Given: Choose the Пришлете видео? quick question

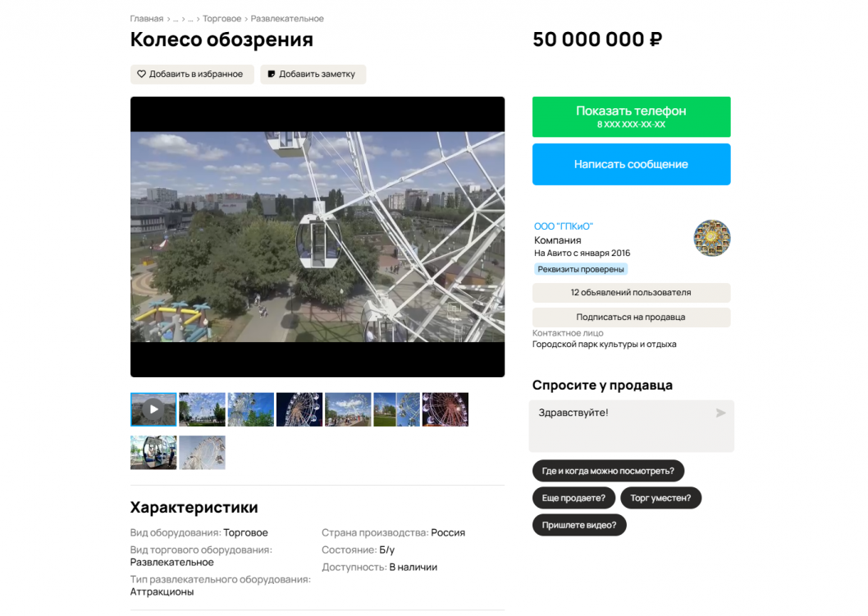Looking at the screenshot, I should click(x=579, y=525).
